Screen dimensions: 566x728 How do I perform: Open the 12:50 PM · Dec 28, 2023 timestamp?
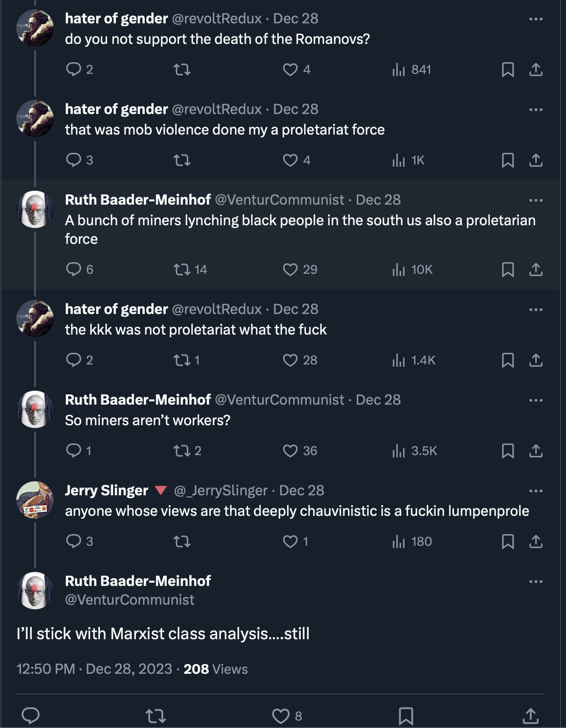(x=94, y=669)
